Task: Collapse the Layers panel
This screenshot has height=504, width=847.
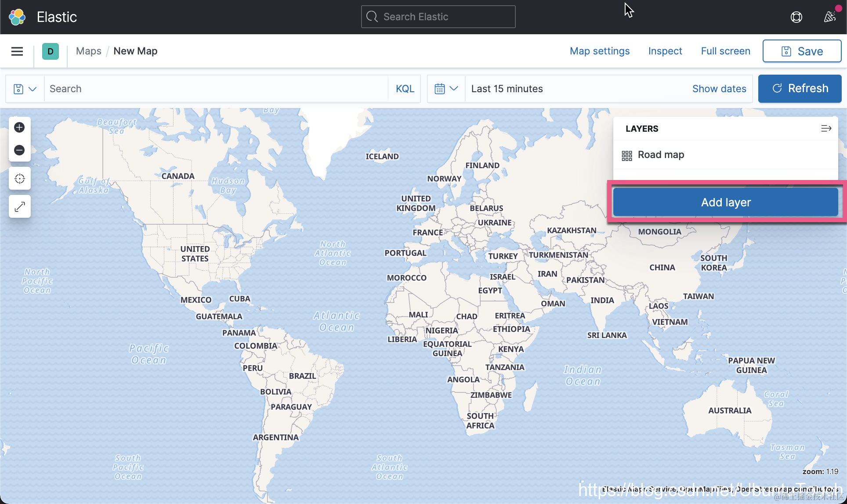Action: (x=826, y=128)
